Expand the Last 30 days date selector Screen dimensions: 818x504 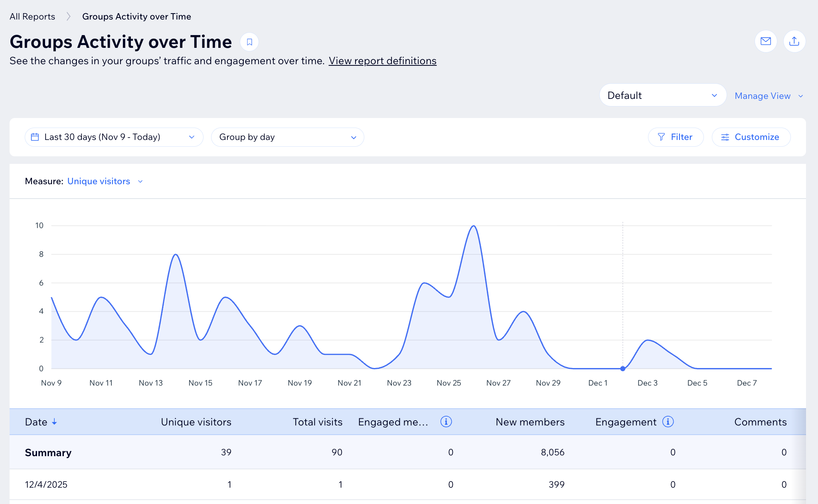pyautogui.click(x=114, y=137)
